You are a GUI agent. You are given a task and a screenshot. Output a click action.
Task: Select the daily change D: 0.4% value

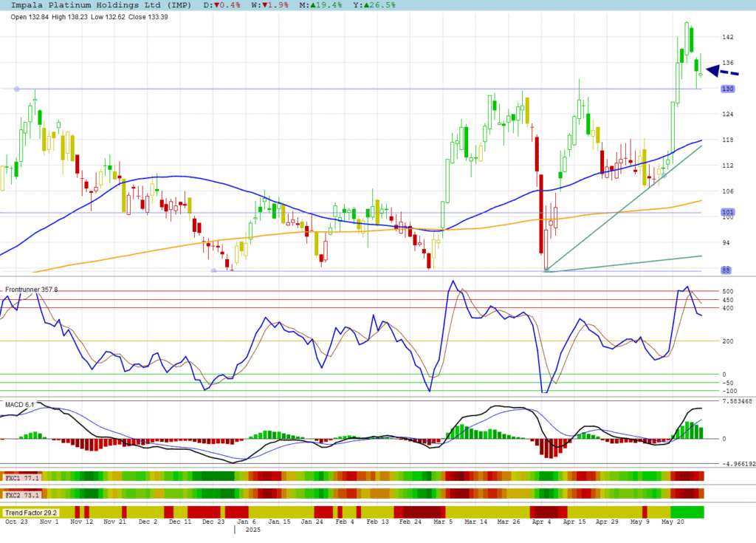221,5
